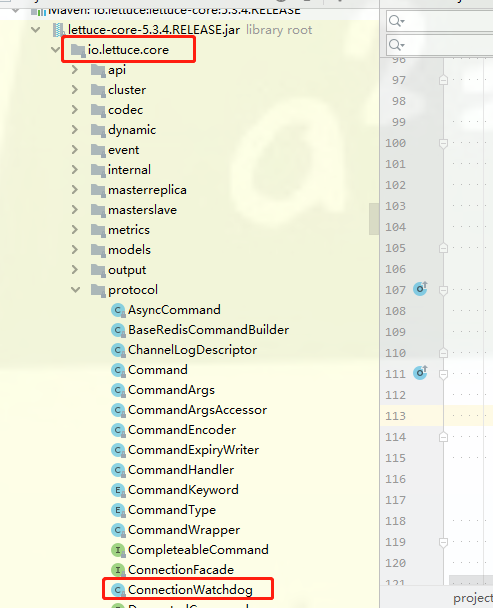493x608 pixels.
Task: Click the ConnectionFacade interface icon
Action: tap(118, 570)
